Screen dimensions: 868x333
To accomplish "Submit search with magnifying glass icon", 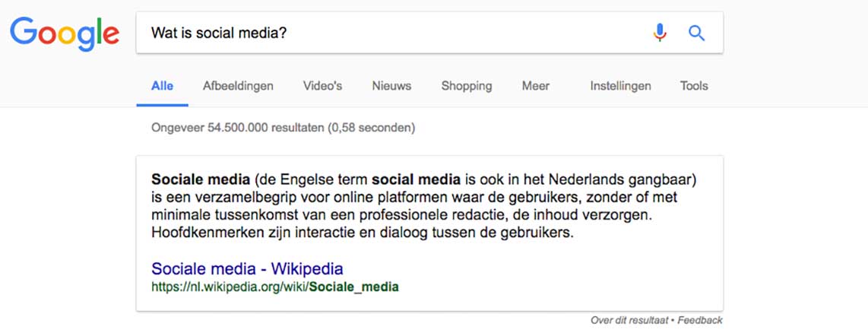I will [x=696, y=33].
